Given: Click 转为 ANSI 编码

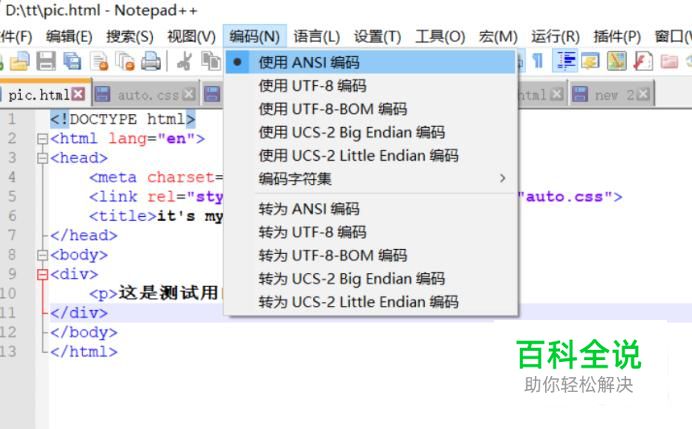Looking at the screenshot, I should point(370,209).
